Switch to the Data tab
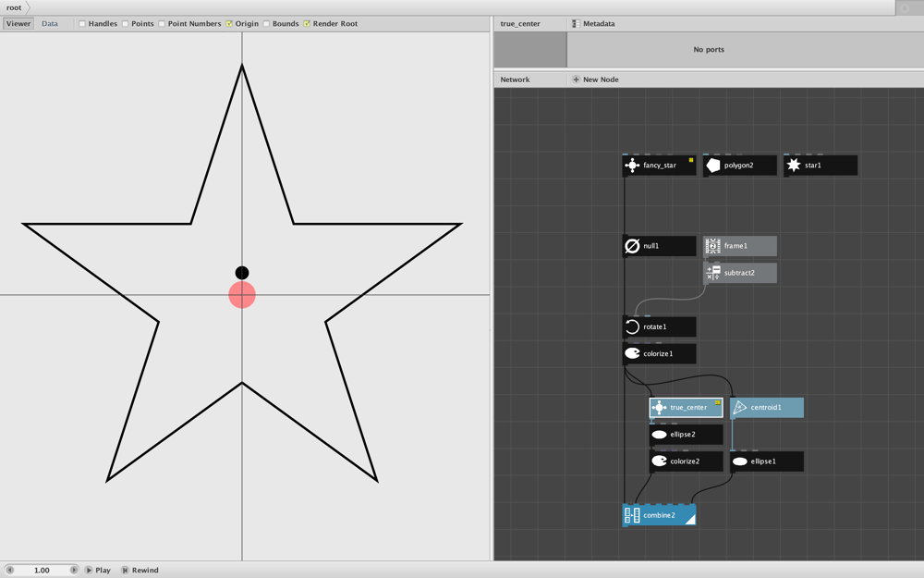Screen dimensions: 924x578 click(x=50, y=24)
